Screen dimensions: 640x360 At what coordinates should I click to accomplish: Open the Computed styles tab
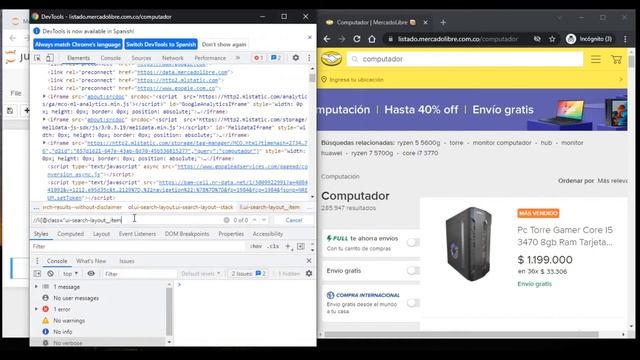(x=70, y=234)
